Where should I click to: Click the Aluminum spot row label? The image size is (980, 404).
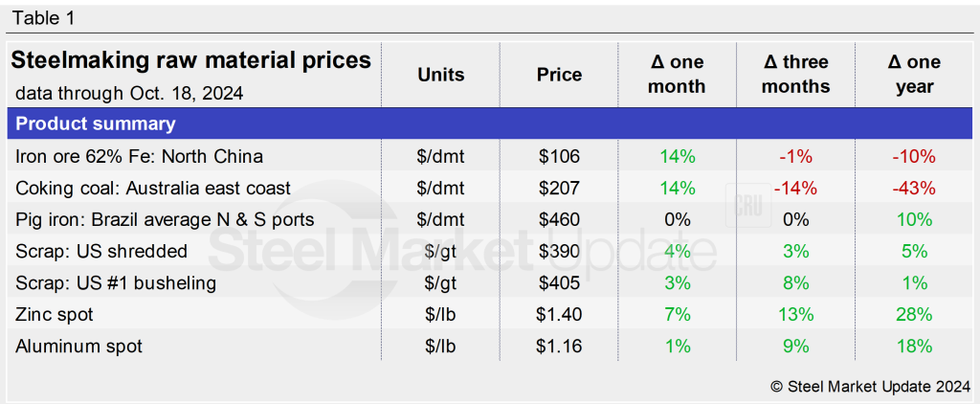(x=78, y=346)
